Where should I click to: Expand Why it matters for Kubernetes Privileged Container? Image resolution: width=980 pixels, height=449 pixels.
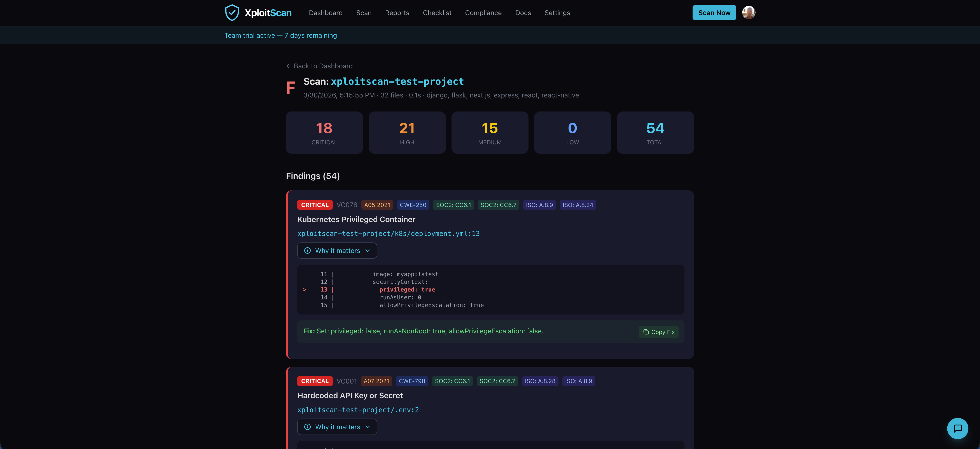point(337,251)
